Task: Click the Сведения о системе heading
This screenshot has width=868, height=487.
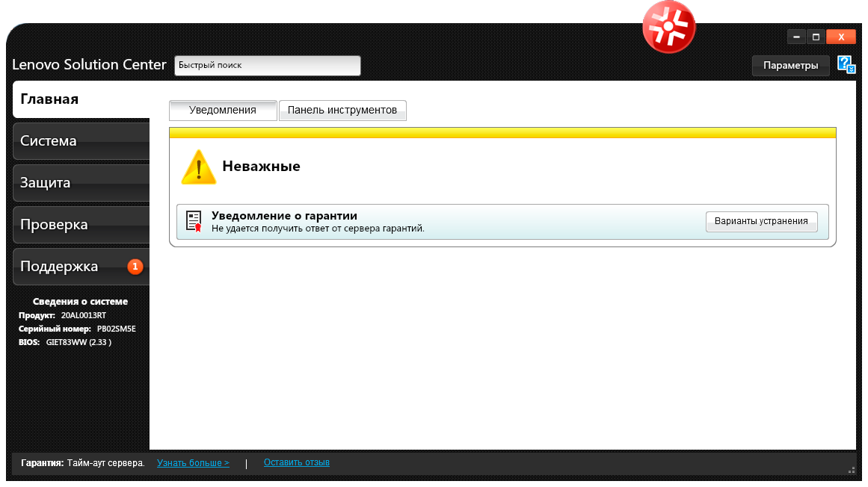Action: click(x=80, y=301)
